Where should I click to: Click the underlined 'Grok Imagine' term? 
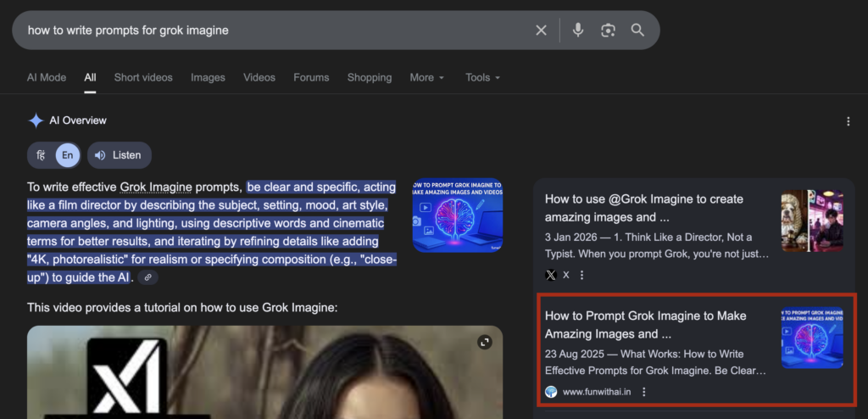(x=156, y=187)
